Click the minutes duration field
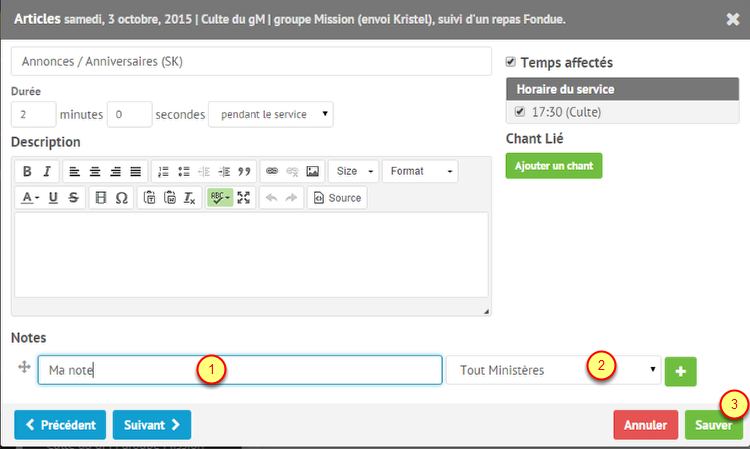Image resolution: width=750 pixels, height=449 pixels. [33, 114]
